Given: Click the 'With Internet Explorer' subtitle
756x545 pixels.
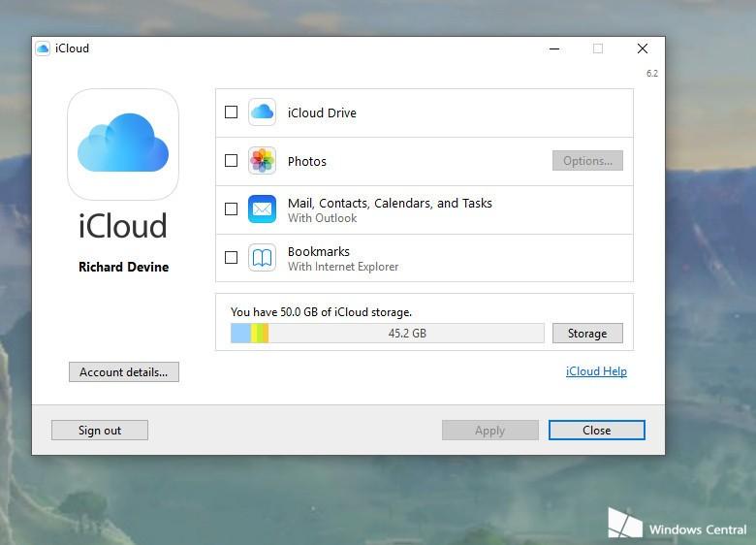Looking at the screenshot, I should tap(343, 267).
